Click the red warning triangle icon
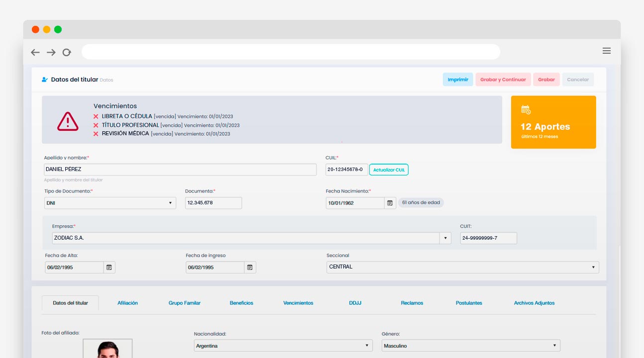Screen dimensions: 644x358 coord(68,121)
